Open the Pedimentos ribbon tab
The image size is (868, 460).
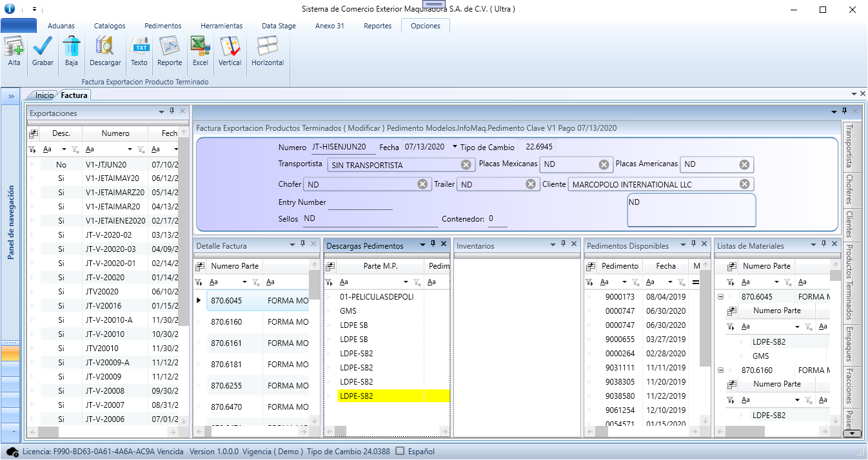point(163,26)
